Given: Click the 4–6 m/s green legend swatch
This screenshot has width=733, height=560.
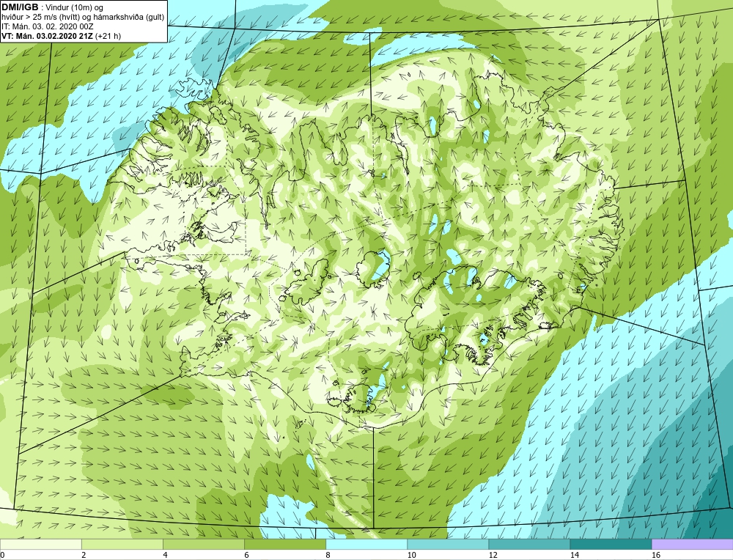Looking at the screenshot, I should 203,544.
